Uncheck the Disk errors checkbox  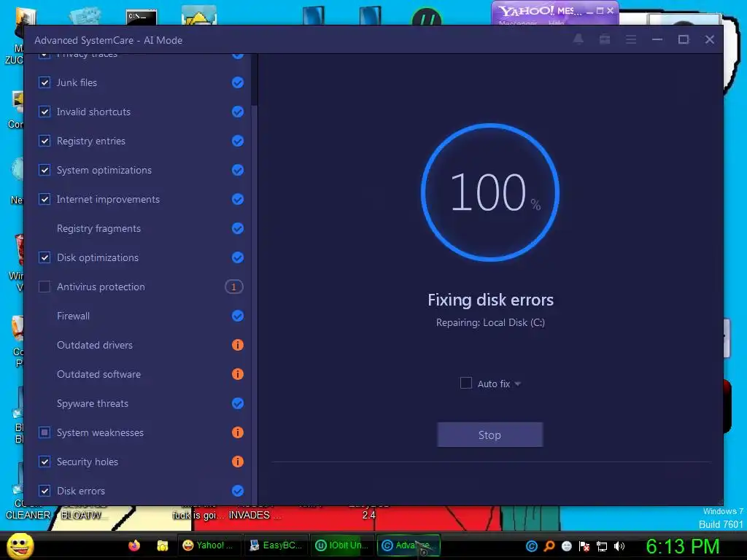44,491
